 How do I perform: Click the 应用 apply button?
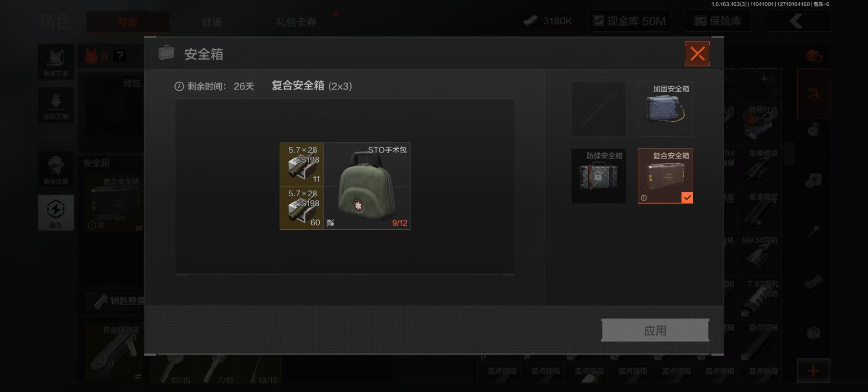pos(655,330)
